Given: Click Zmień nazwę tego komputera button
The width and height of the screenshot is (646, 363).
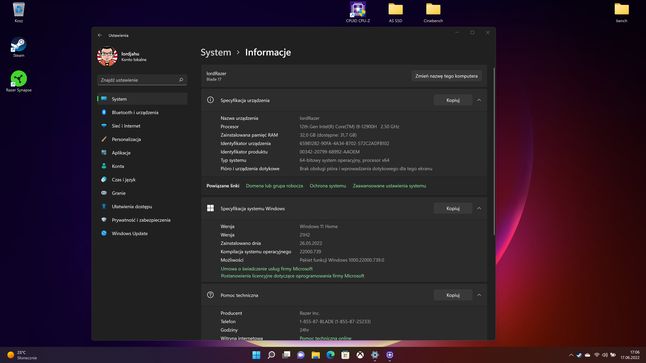Looking at the screenshot, I should pyautogui.click(x=446, y=76).
